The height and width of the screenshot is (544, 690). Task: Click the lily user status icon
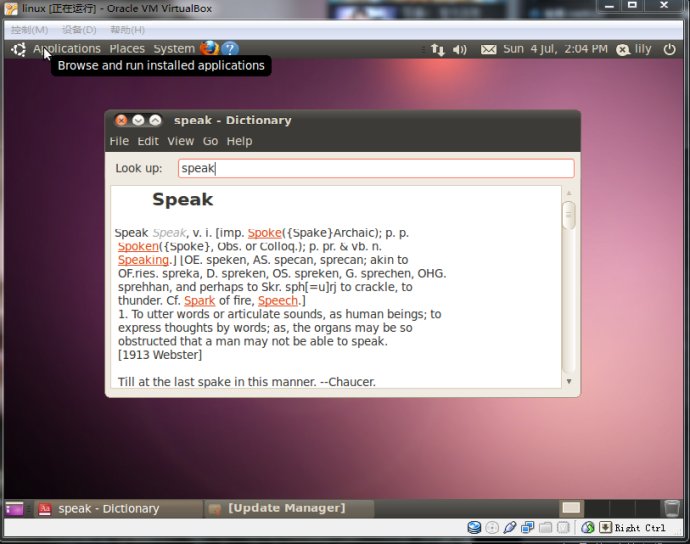[x=623, y=50]
